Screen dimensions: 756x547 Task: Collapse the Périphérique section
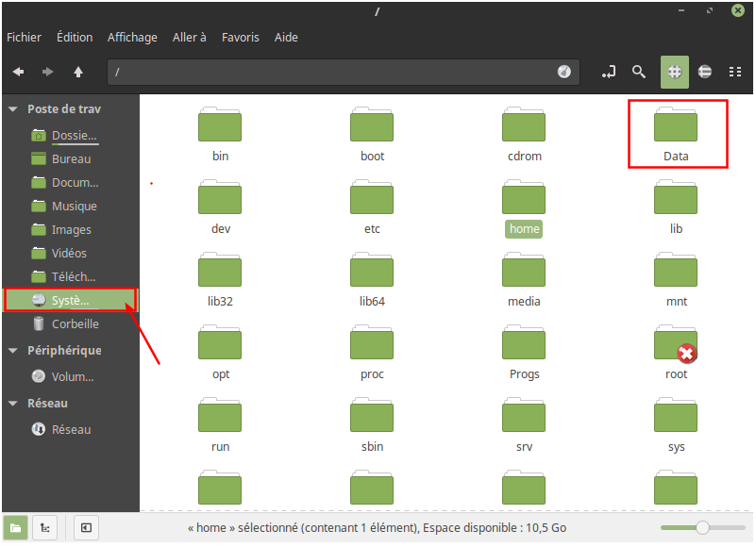coord(13,351)
